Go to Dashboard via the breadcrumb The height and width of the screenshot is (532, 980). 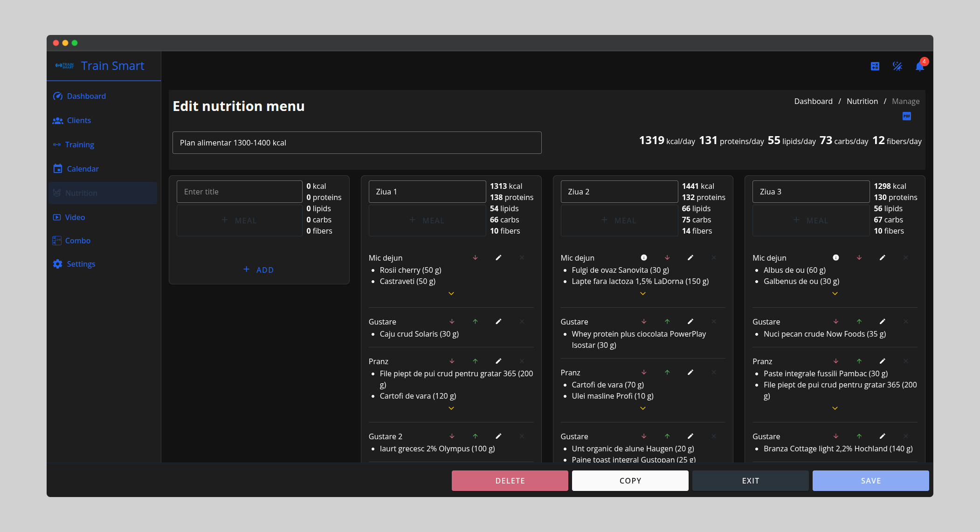pyautogui.click(x=813, y=101)
